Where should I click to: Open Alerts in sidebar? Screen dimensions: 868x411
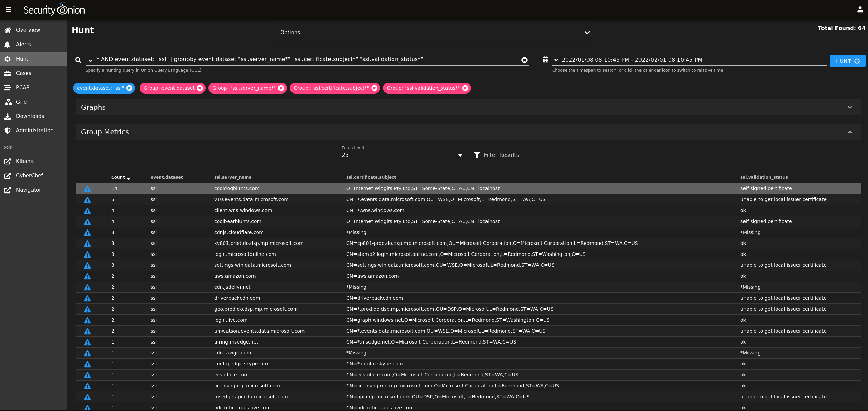click(34, 45)
